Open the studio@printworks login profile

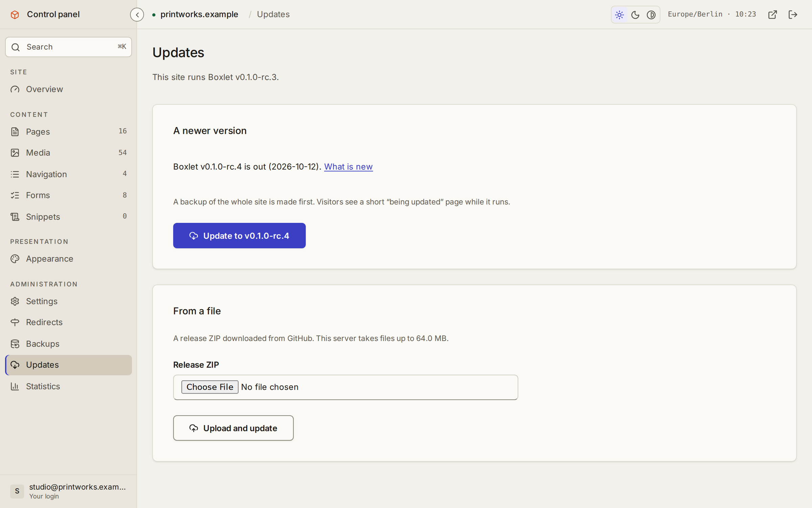pyautogui.click(x=68, y=491)
